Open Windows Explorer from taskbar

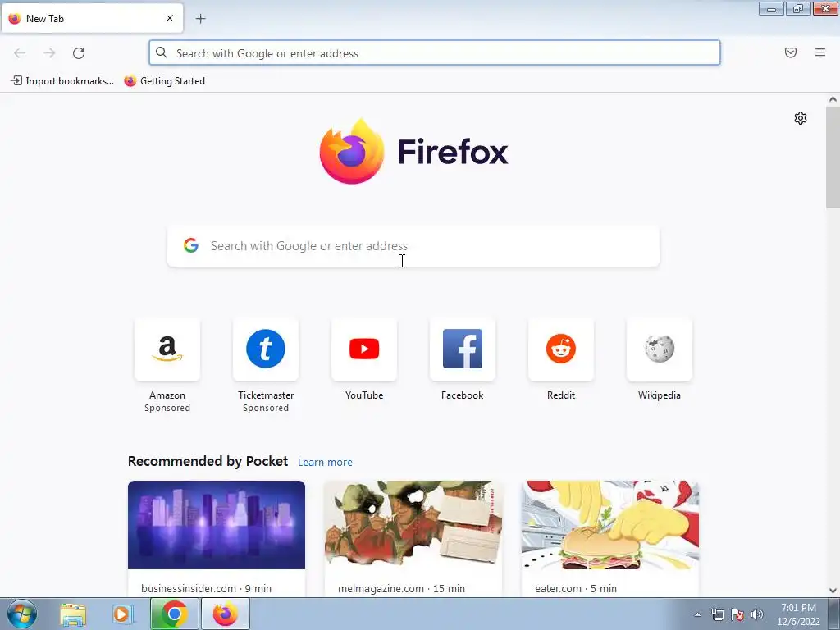[x=73, y=614]
